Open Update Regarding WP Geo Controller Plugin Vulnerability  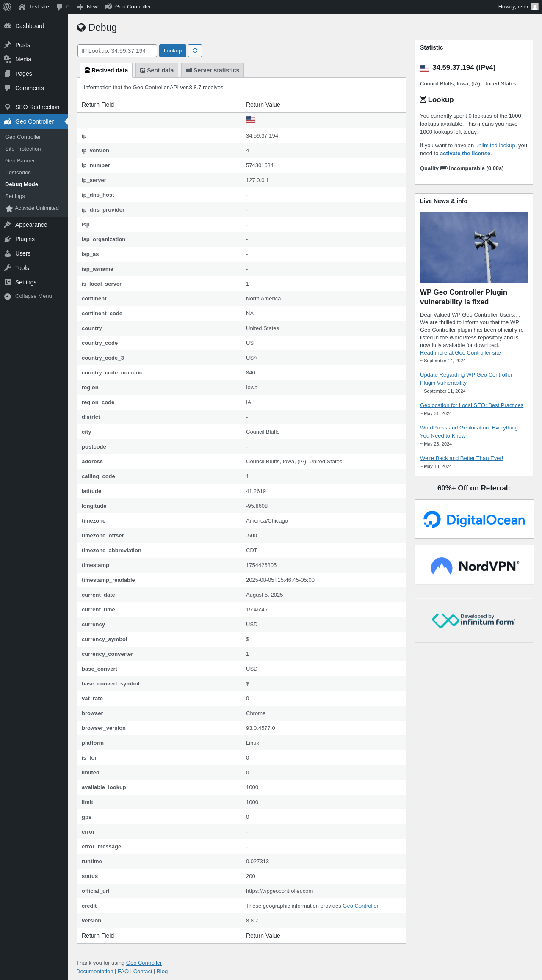coord(466,379)
